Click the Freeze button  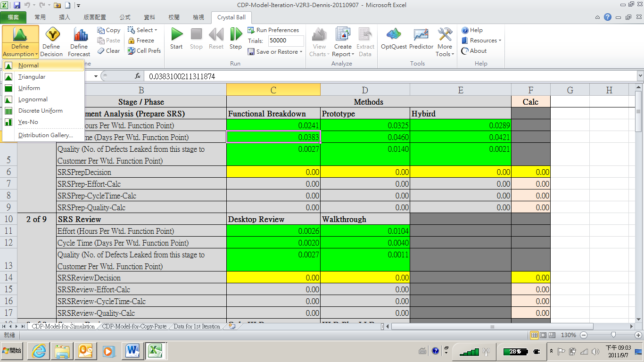click(x=141, y=41)
